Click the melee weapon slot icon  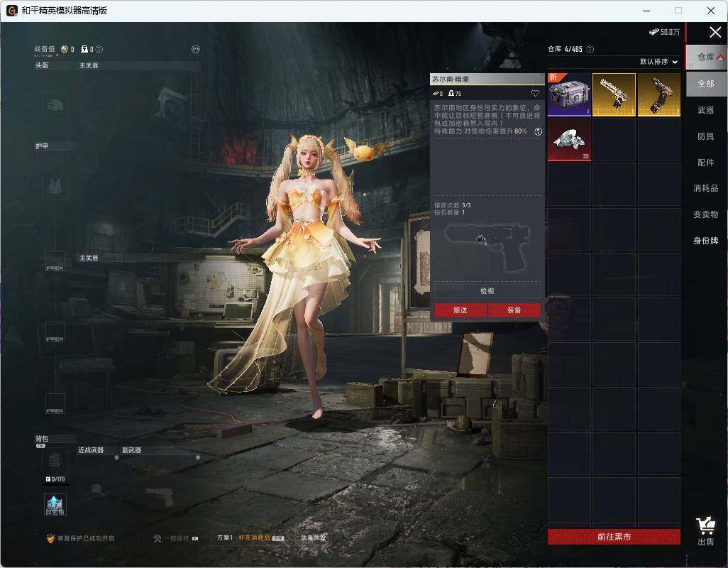point(96,489)
